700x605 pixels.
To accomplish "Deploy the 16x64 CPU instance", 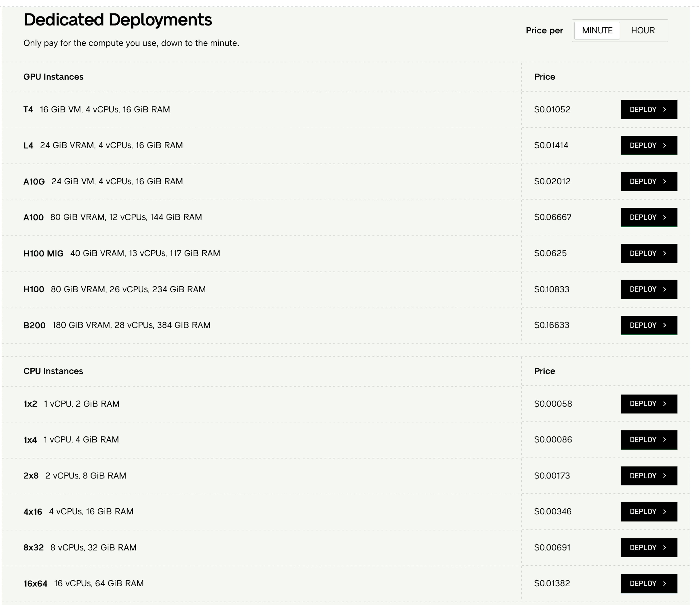I will point(649,583).
